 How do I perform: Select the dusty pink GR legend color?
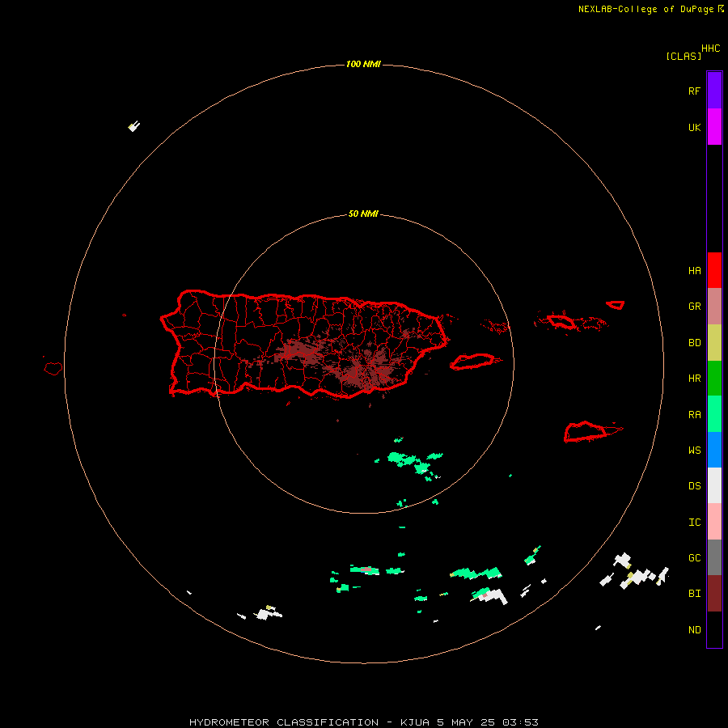[714, 306]
